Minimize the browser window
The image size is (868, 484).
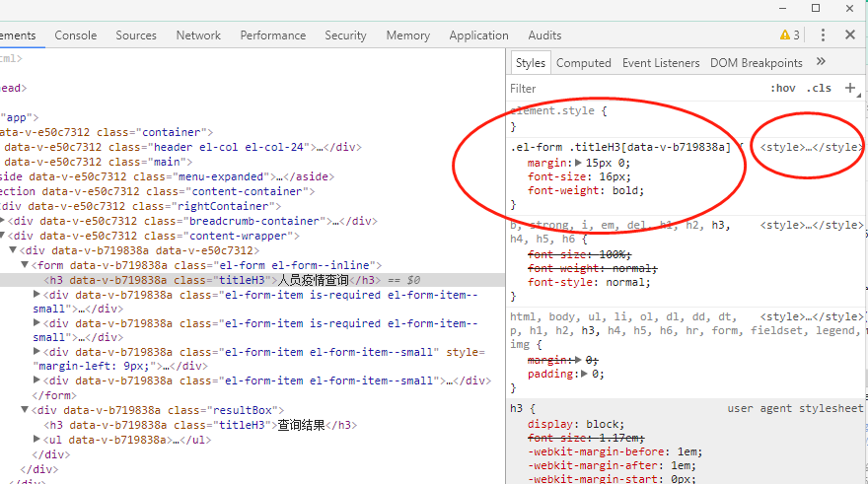tap(783, 8)
